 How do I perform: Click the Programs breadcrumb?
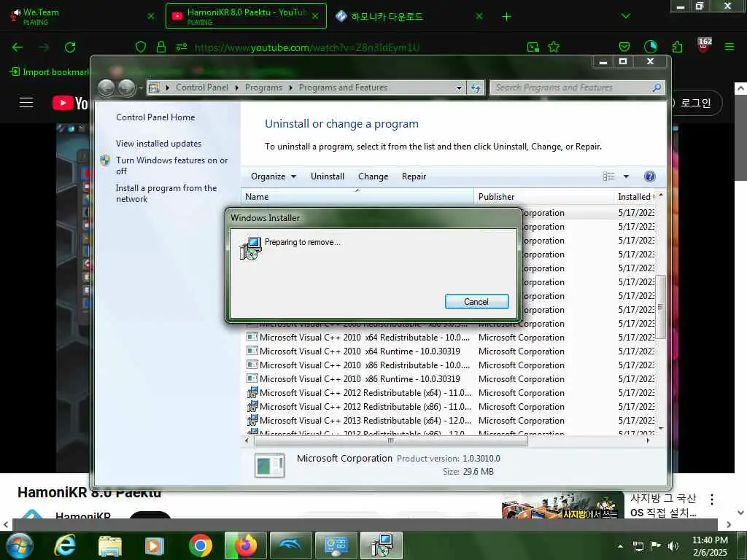click(263, 87)
